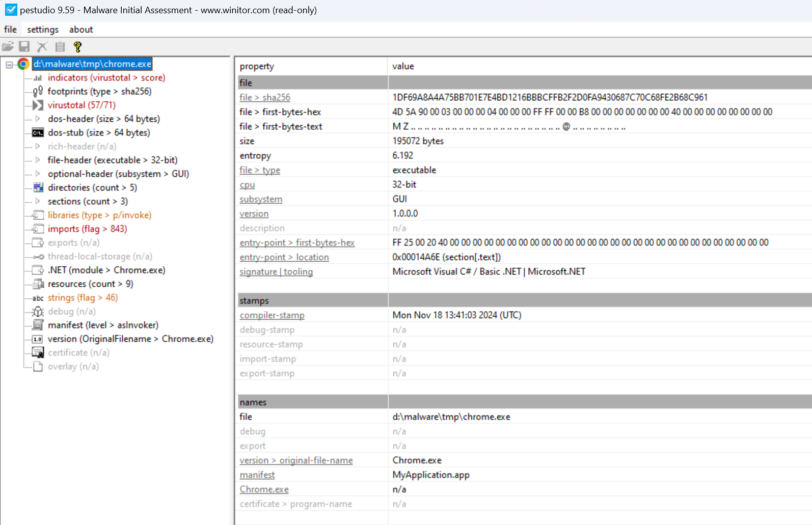This screenshot has width=812, height=525.
Task: Follow the 'compiler-stamp' link
Action: (272, 315)
